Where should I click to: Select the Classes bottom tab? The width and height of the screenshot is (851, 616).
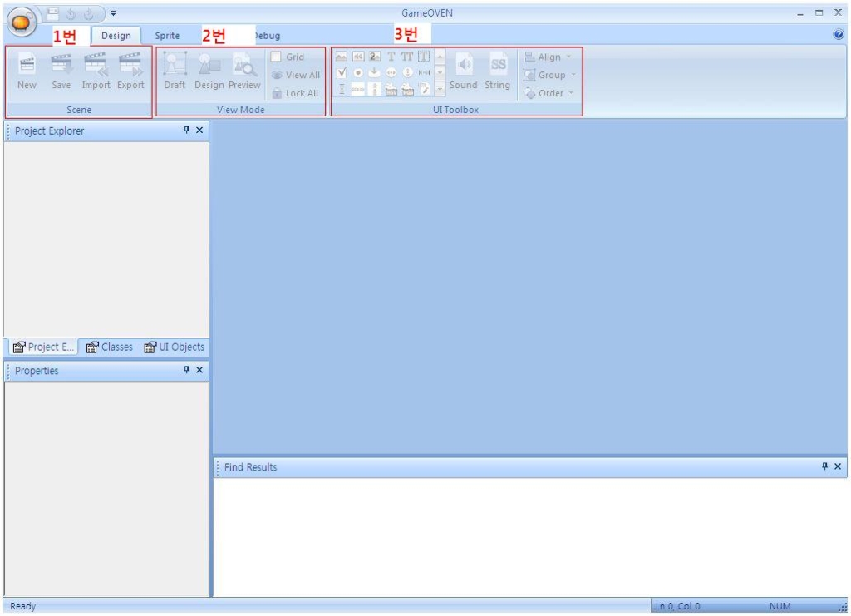109,347
